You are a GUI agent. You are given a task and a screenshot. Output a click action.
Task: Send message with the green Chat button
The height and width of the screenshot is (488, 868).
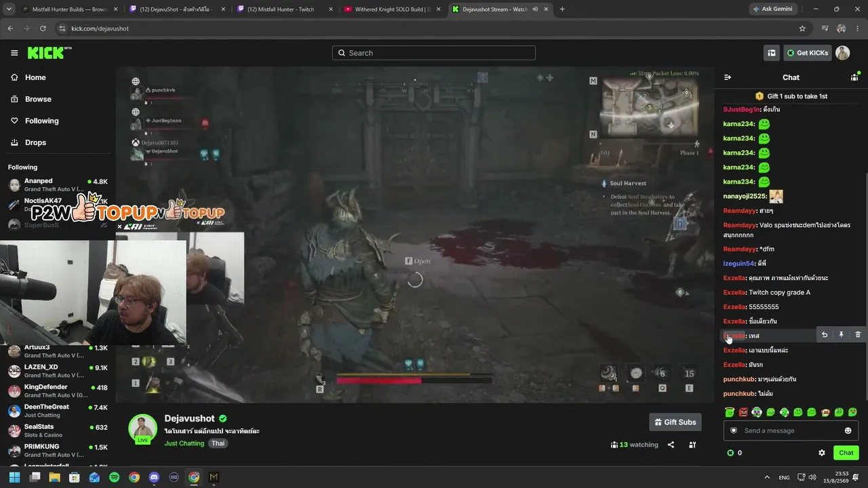(x=846, y=453)
